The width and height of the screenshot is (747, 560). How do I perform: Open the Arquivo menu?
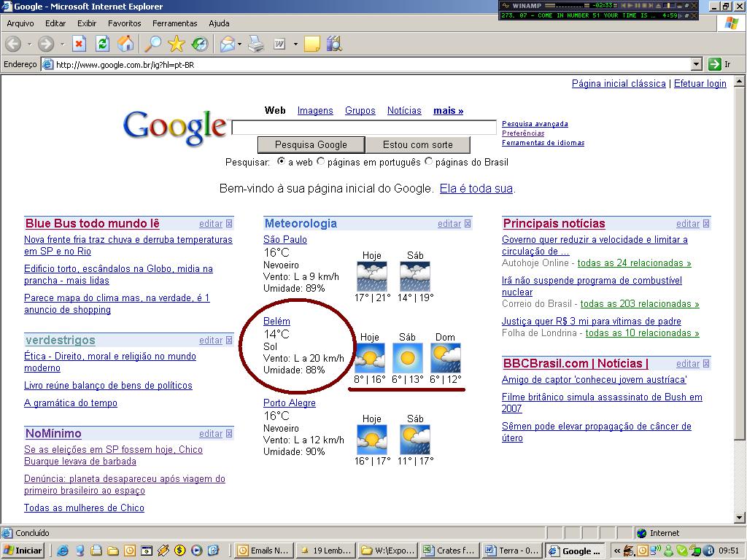(20, 23)
